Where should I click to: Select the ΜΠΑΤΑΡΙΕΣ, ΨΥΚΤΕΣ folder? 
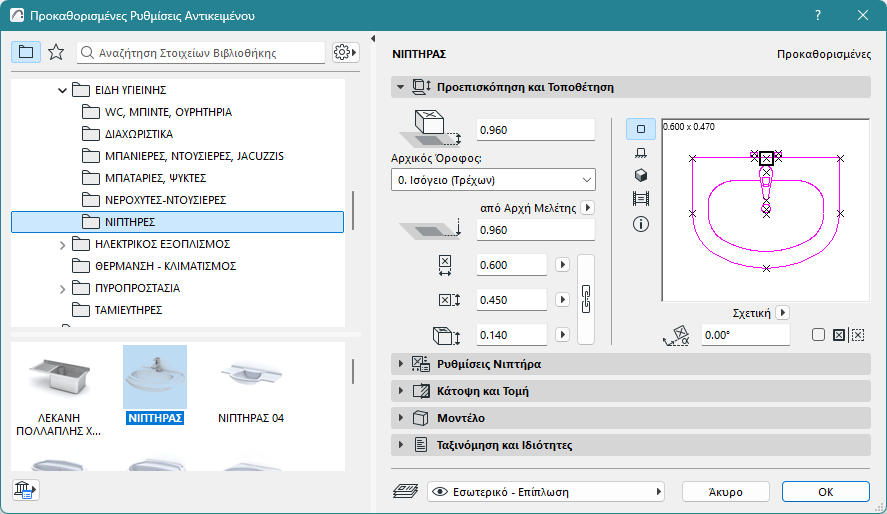(155, 178)
